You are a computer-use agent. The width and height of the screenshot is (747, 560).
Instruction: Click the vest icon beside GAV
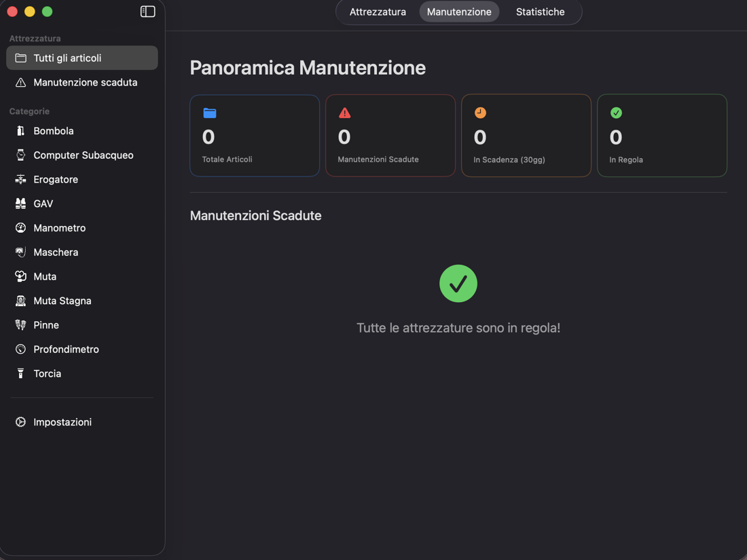coord(20,204)
